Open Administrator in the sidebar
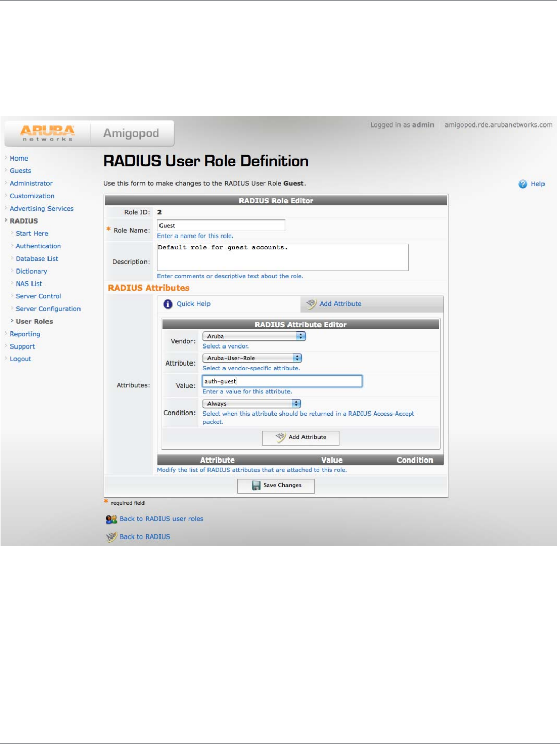Screen dimensions: 560x744 (31, 183)
